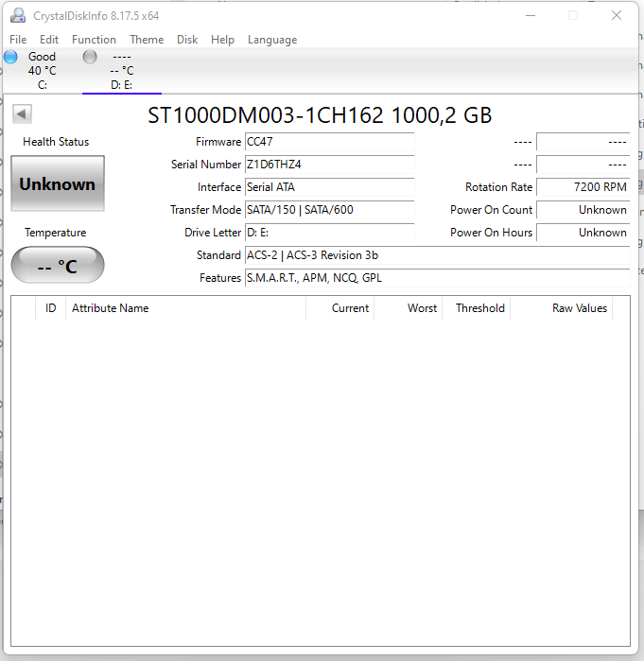
Task: Click the Unknown health status button
Action: 58,183
